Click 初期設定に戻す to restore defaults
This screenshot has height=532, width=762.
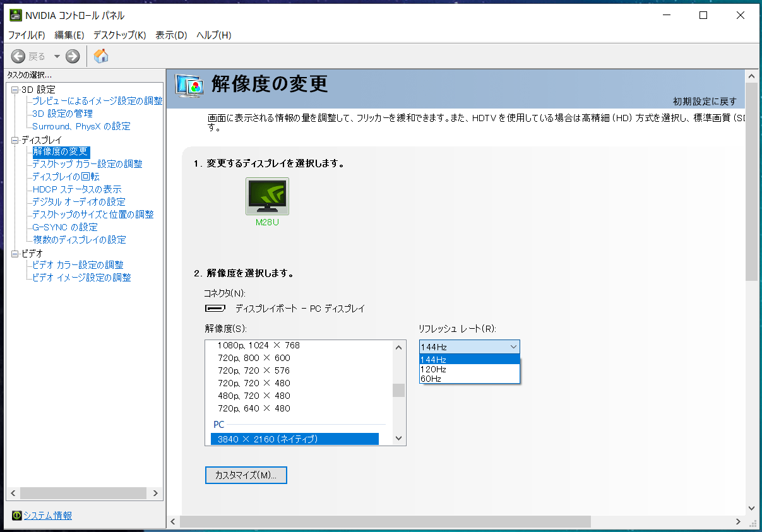coord(705,102)
